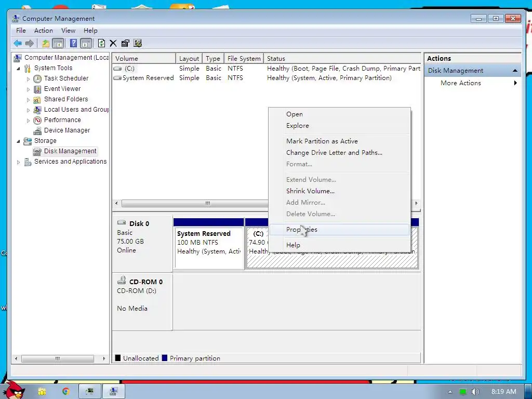This screenshot has height=399, width=532.
Task: Click More Actions in the Actions pane
Action: 460,83
